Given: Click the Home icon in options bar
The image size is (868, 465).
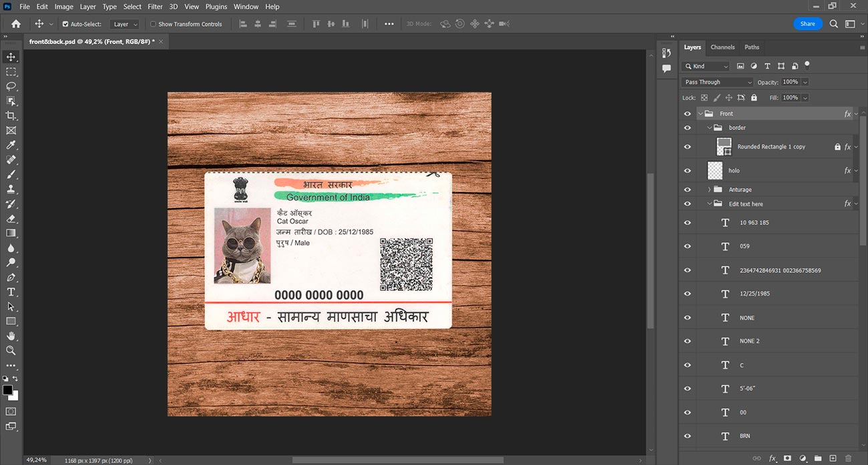Looking at the screenshot, I should [16, 23].
